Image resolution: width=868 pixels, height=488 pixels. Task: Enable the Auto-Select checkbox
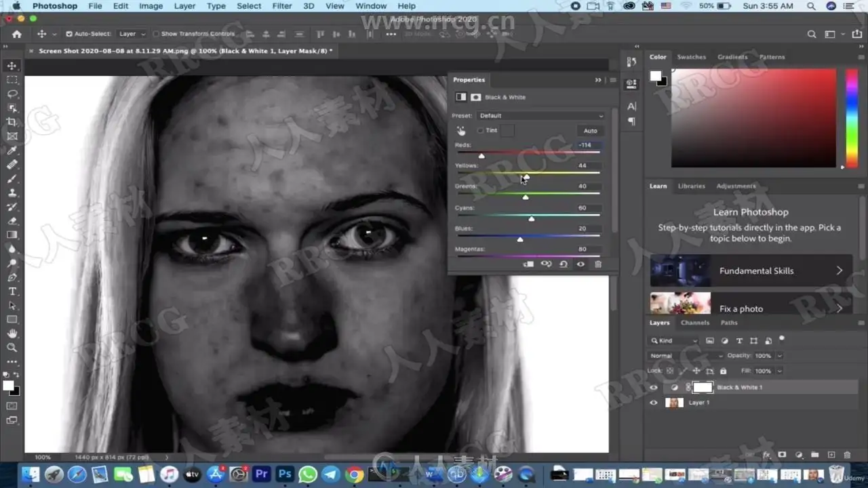click(x=69, y=34)
